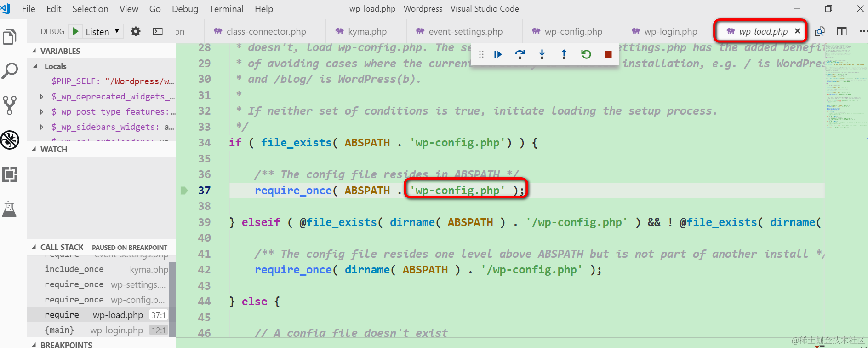868x348 pixels.
Task: Click the Visual Studio Code logo icon
Action: click(6, 8)
